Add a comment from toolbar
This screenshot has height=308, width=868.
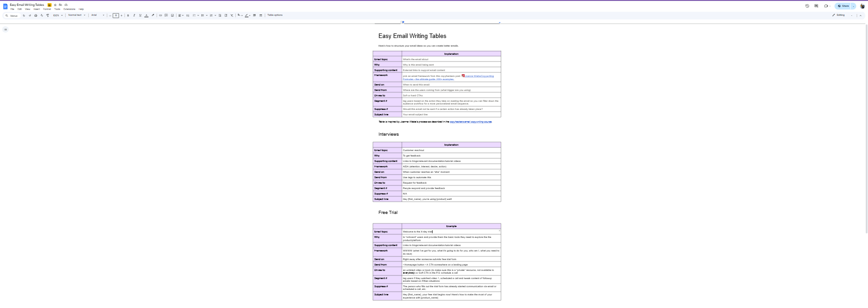coord(166,15)
